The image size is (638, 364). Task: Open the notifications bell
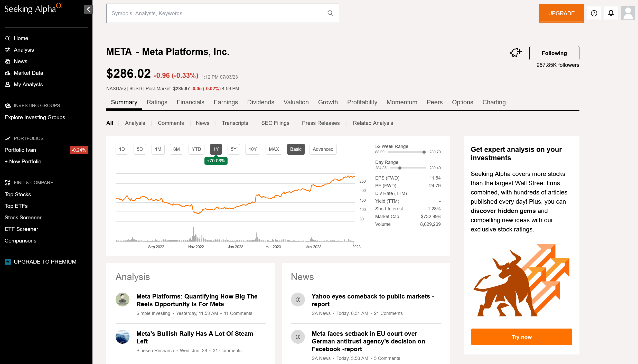(x=611, y=13)
